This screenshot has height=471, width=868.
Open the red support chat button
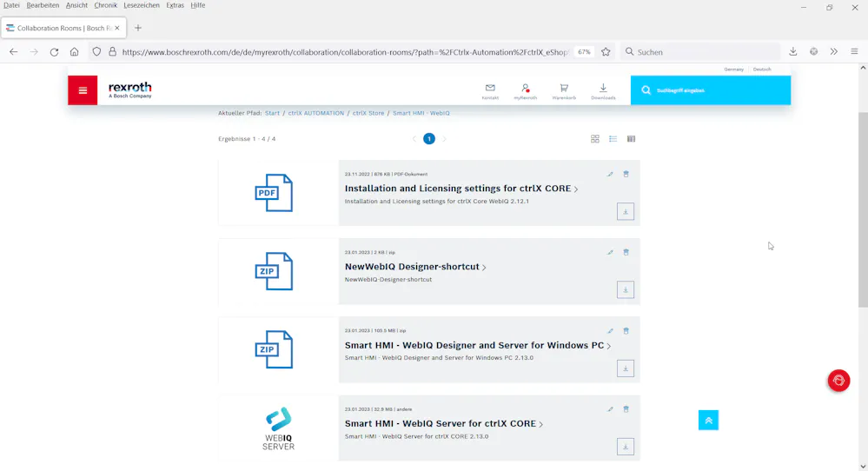(x=838, y=381)
